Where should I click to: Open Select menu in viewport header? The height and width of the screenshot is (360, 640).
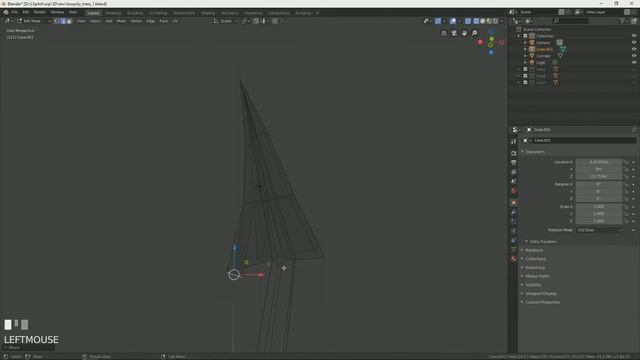click(95, 21)
